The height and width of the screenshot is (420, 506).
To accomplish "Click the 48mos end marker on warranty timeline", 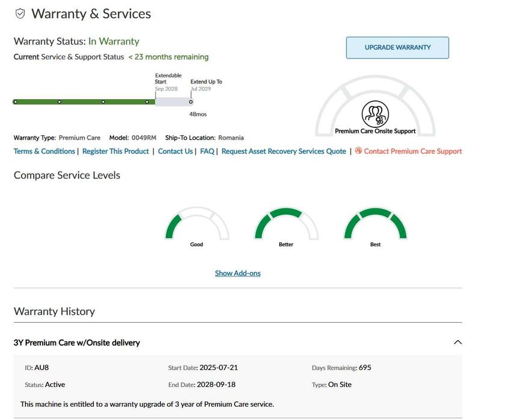I will 191,102.
